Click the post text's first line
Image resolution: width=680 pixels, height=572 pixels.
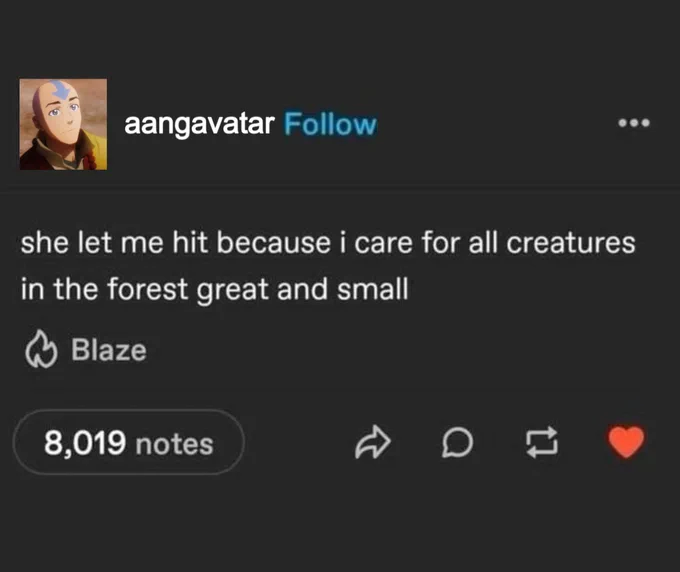[328, 242]
